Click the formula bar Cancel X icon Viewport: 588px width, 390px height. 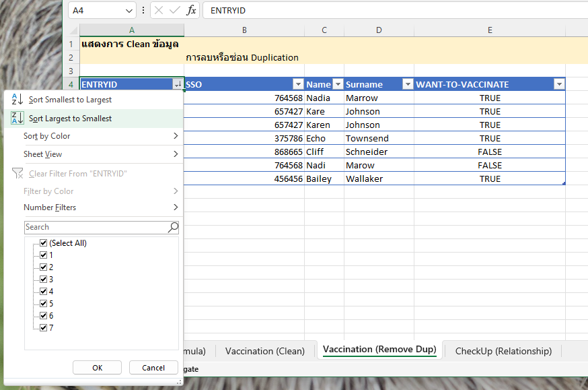159,10
